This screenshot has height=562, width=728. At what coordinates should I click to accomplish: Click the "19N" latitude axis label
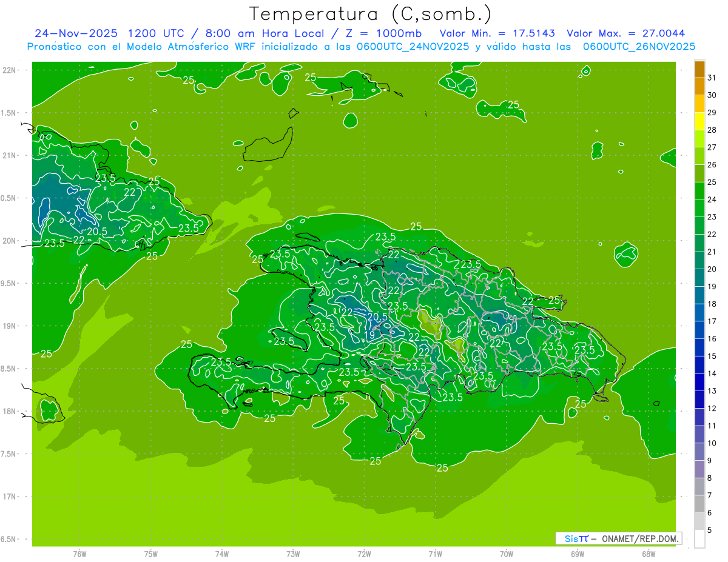(x=10, y=326)
